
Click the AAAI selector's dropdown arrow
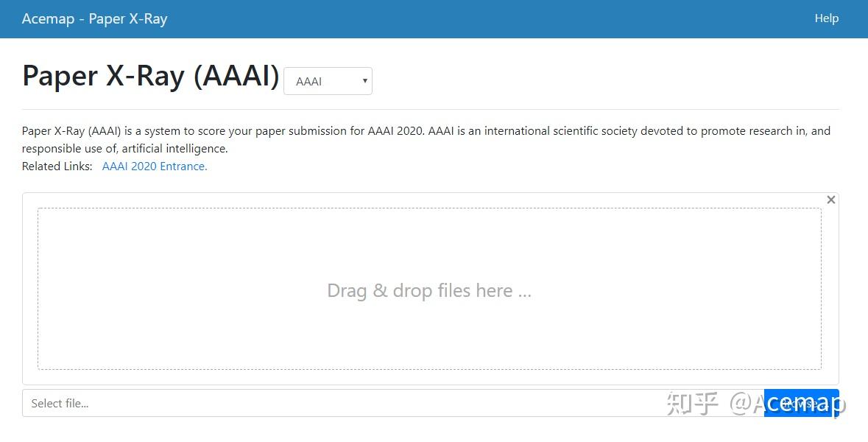coord(364,81)
